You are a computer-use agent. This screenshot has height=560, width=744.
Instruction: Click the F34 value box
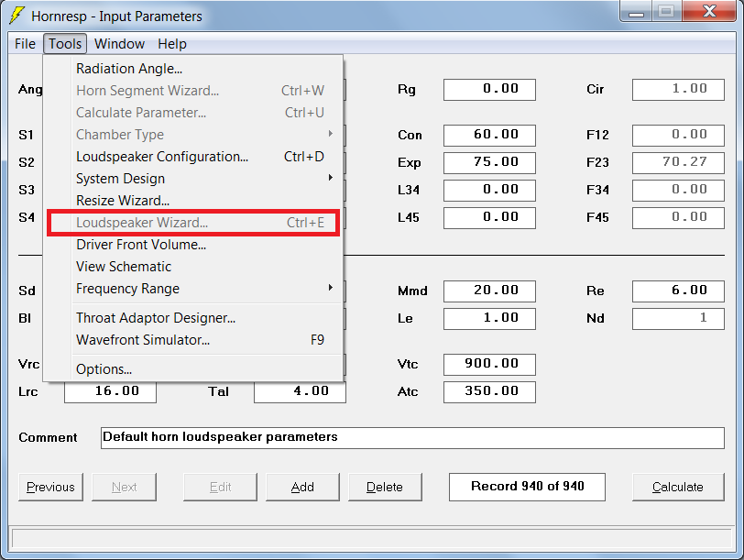679,191
